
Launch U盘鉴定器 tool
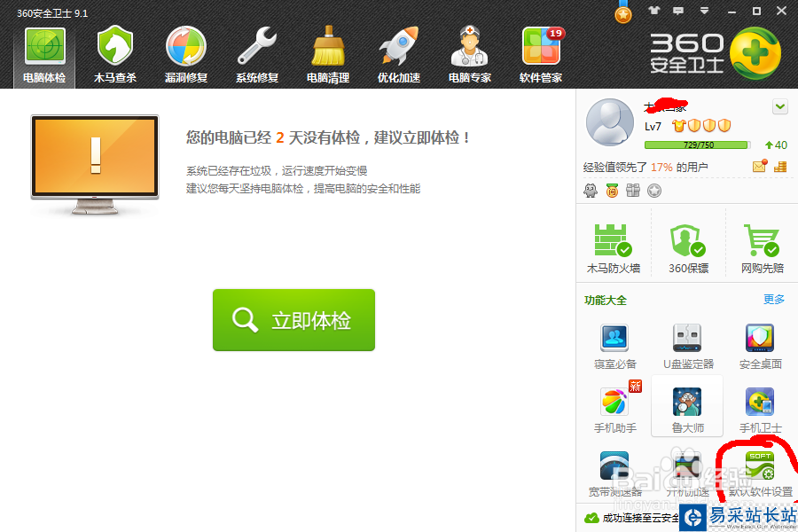point(688,347)
